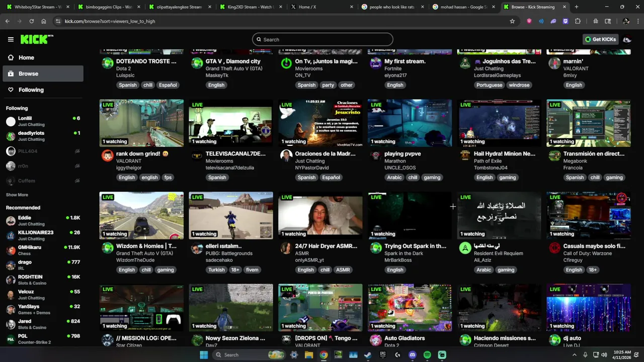The image size is (644, 362).
Task: Click the KILLIONAIRE23 avatar icon
Action: 11,236
